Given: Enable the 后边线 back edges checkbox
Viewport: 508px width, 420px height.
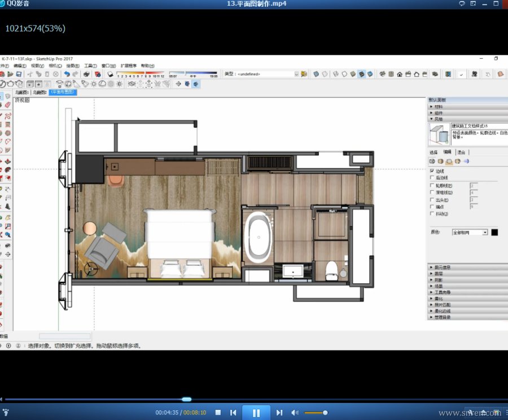Looking at the screenshot, I should coord(432,178).
